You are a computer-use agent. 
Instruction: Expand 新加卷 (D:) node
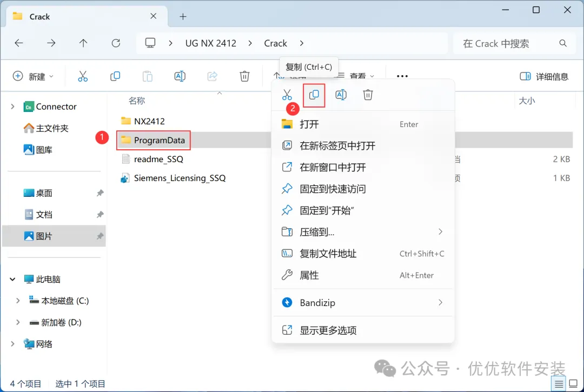click(x=17, y=322)
